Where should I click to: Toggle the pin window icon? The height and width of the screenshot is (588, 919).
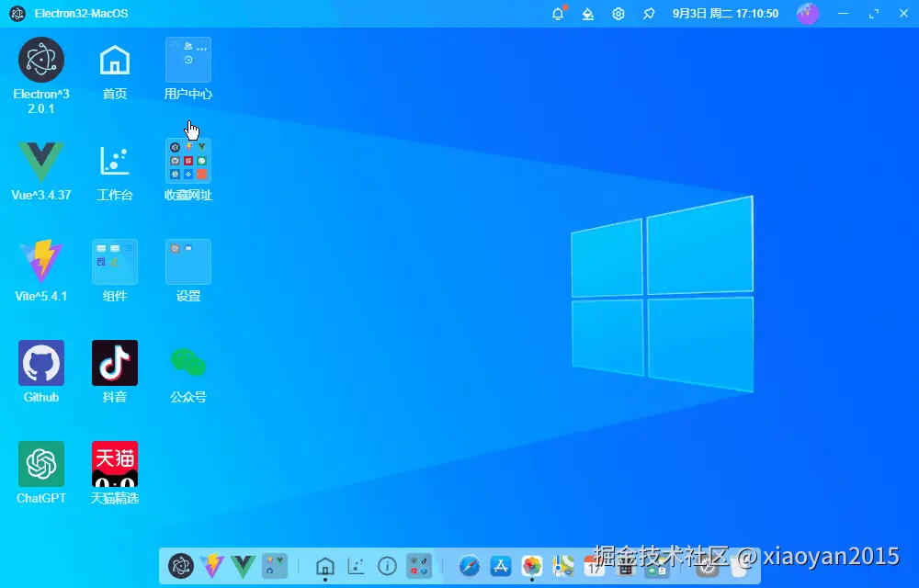click(649, 14)
